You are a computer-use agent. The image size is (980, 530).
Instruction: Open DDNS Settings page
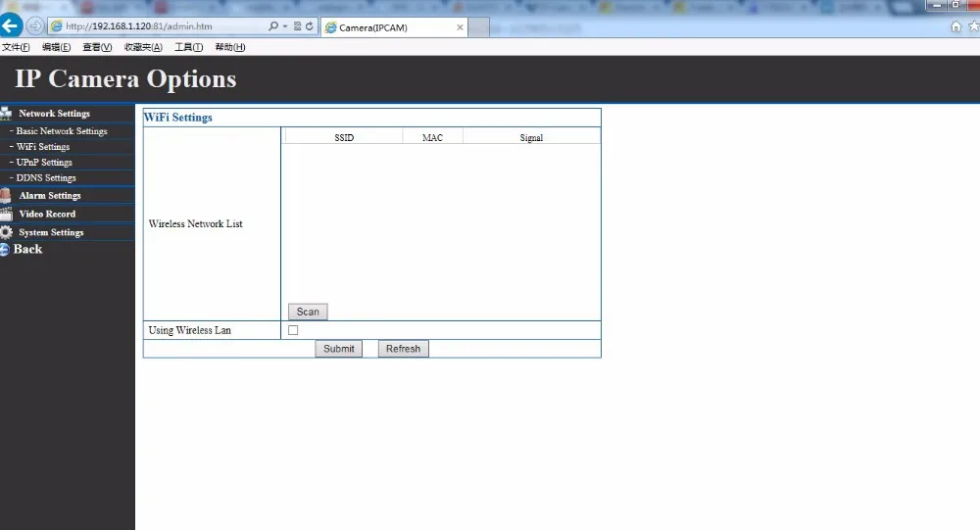point(46,178)
